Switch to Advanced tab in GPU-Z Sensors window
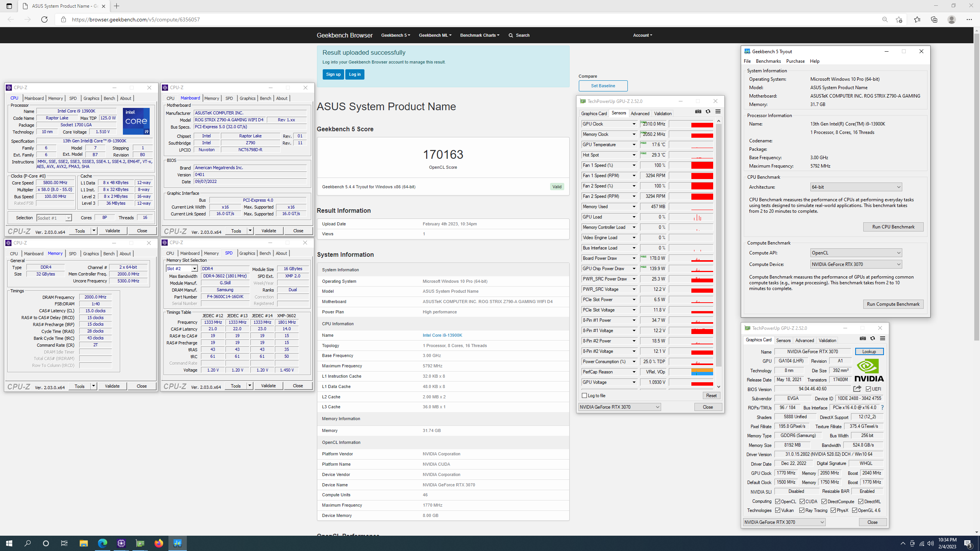Viewport: 980px width, 551px height. pyautogui.click(x=640, y=114)
